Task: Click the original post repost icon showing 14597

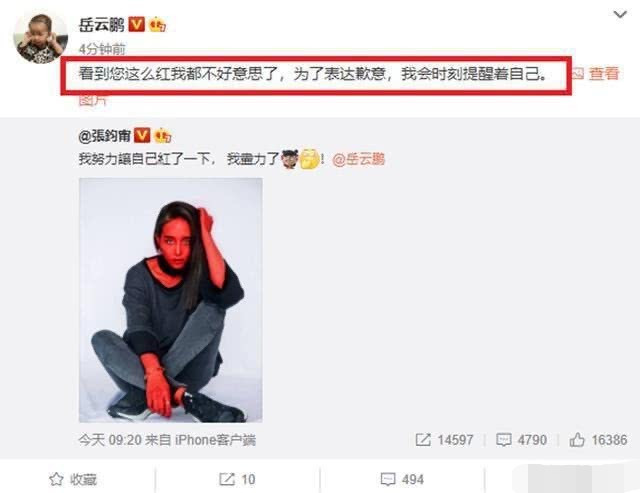Action: [x=444, y=440]
